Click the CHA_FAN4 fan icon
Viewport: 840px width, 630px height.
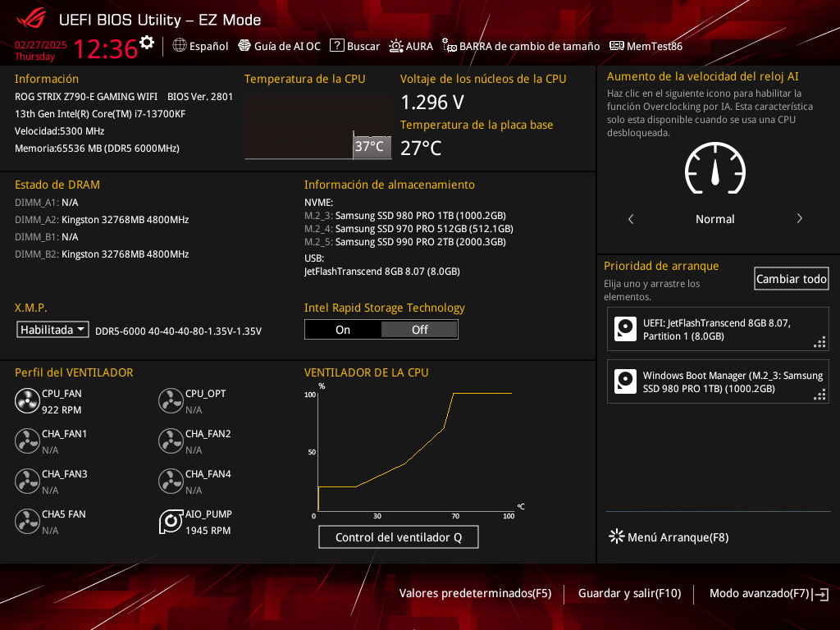171,481
